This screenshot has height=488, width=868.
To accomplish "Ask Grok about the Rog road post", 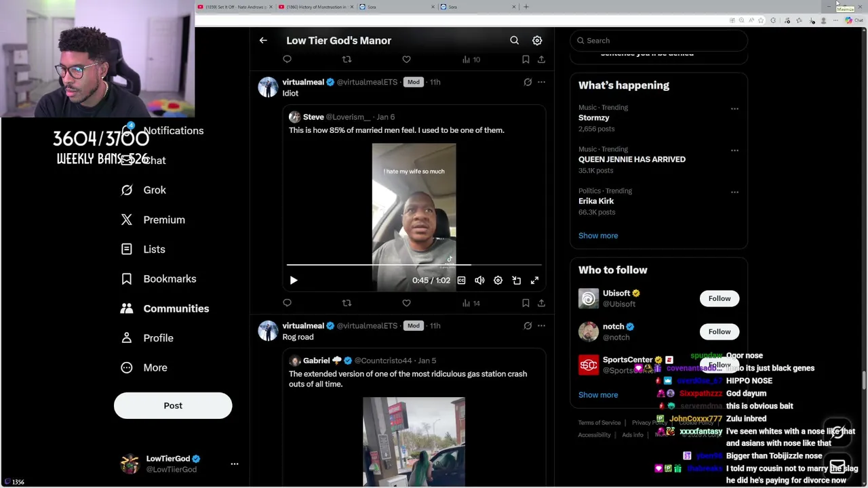I will click(x=528, y=326).
